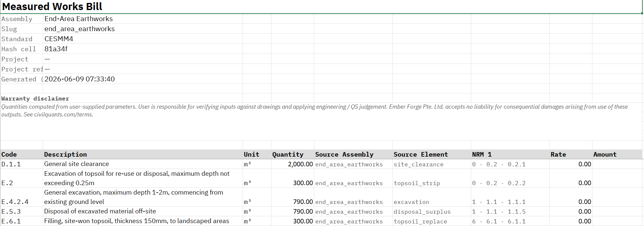
Task: Click the disclaimer text about Ember Forge
Action: [x=315, y=111]
